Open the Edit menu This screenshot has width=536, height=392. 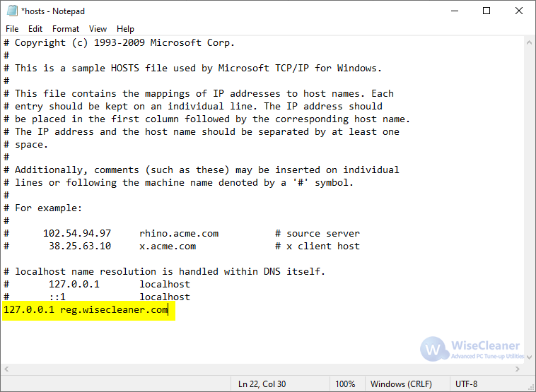35,29
